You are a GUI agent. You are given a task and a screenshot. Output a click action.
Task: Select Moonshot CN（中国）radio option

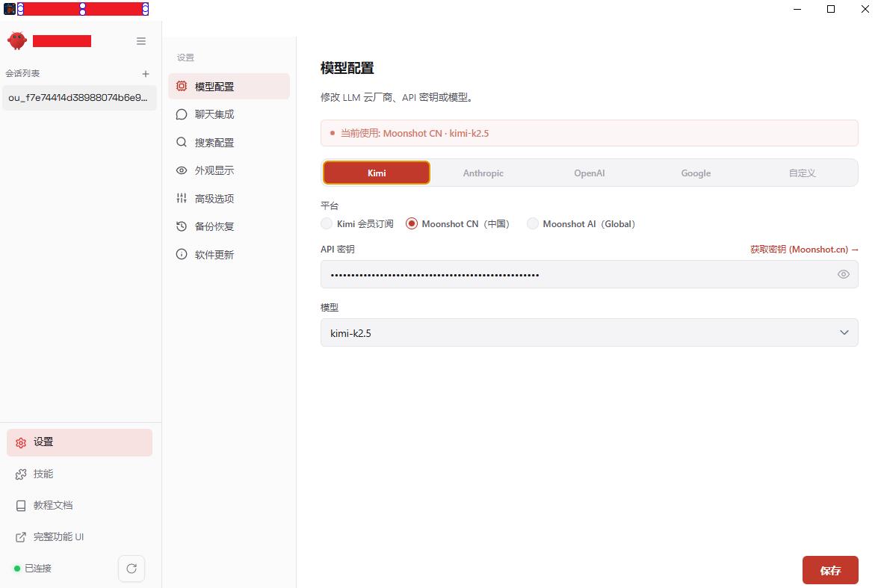click(x=412, y=223)
